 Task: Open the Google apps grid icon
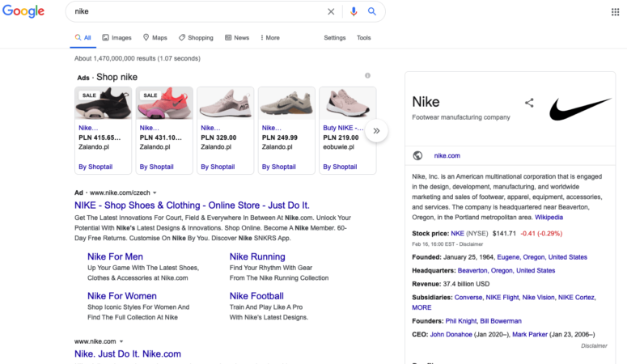pyautogui.click(x=615, y=12)
